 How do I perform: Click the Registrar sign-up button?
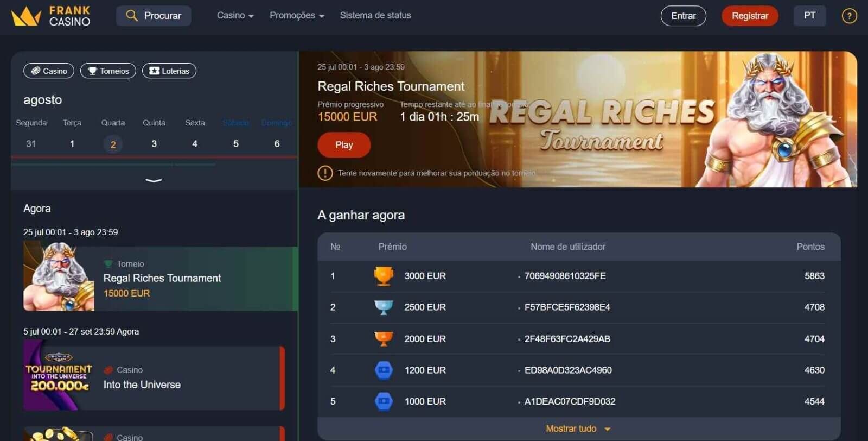click(x=750, y=16)
